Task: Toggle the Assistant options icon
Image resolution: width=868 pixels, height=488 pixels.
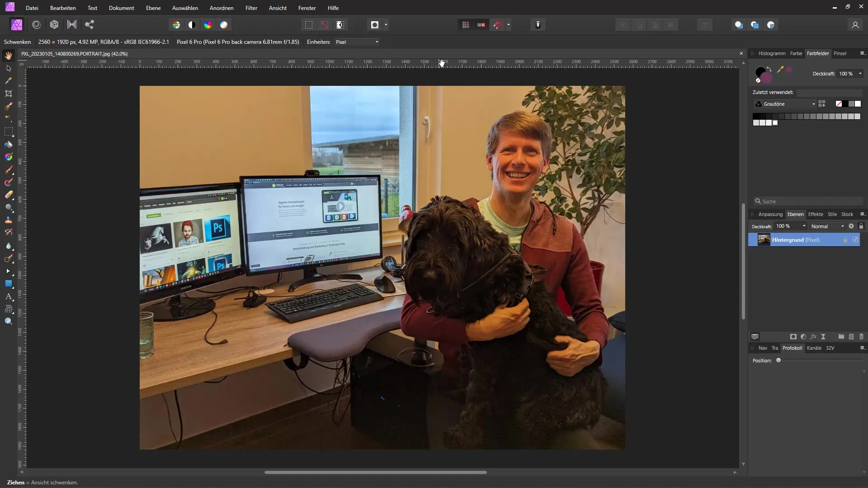Action: 538,25
